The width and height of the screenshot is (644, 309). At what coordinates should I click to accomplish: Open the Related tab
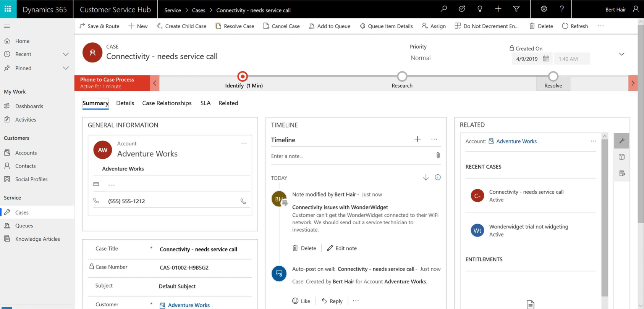coord(228,103)
